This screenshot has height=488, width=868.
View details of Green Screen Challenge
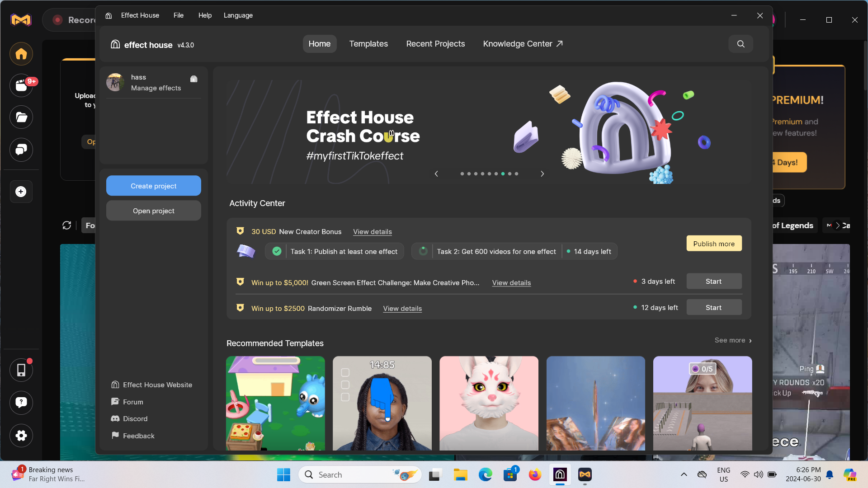[511, 283]
